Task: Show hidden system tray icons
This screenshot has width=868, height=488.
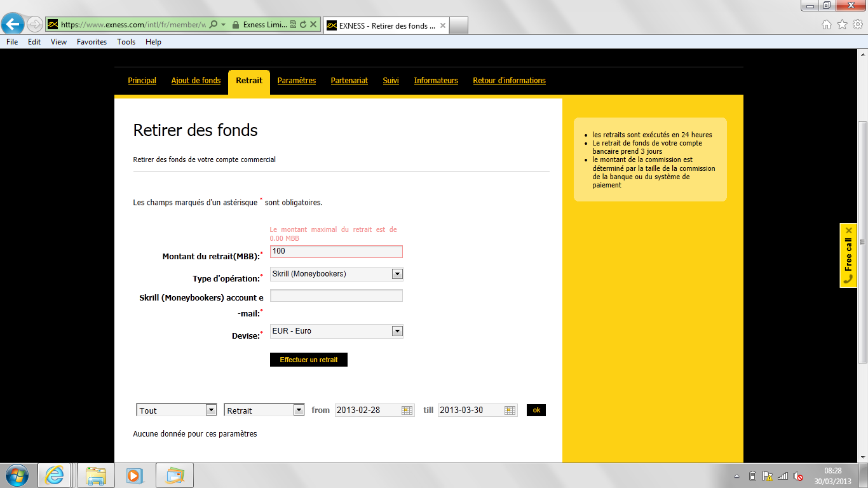Action: (x=736, y=476)
